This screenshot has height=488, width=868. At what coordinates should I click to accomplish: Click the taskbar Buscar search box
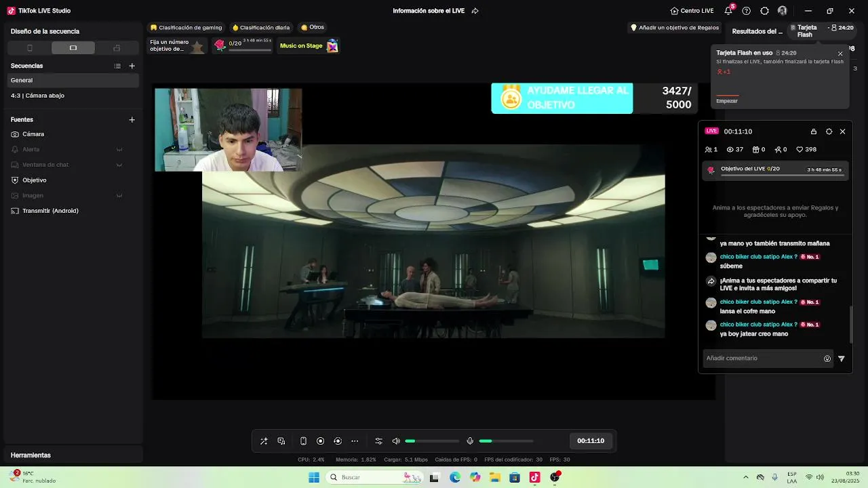click(375, 477)
